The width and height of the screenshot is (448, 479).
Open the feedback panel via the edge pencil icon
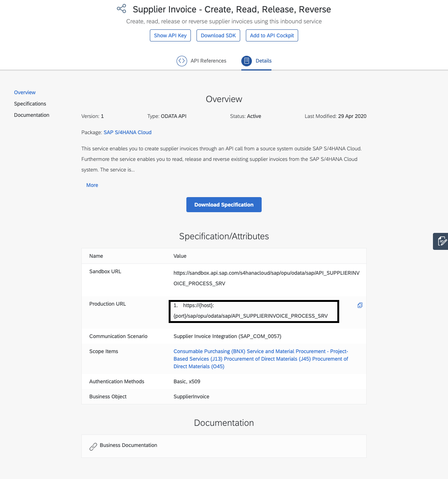441,241
